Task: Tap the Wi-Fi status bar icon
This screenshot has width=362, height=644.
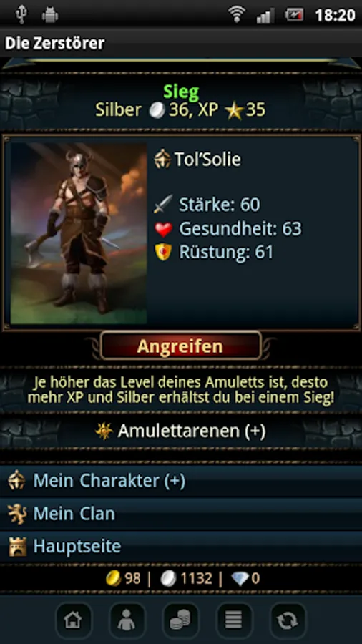Action: pyautogui.click(x=236, y=15)
